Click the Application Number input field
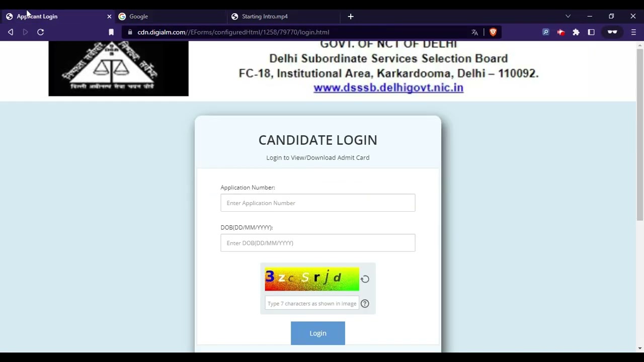The image size is (644, 362). click(x=318, y=203)
